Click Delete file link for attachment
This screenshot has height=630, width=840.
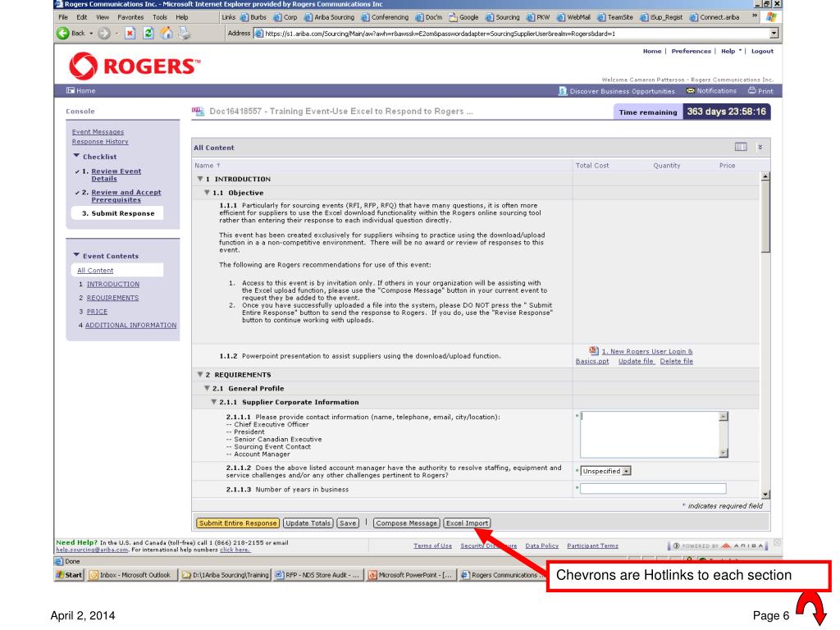click(676, 361)
